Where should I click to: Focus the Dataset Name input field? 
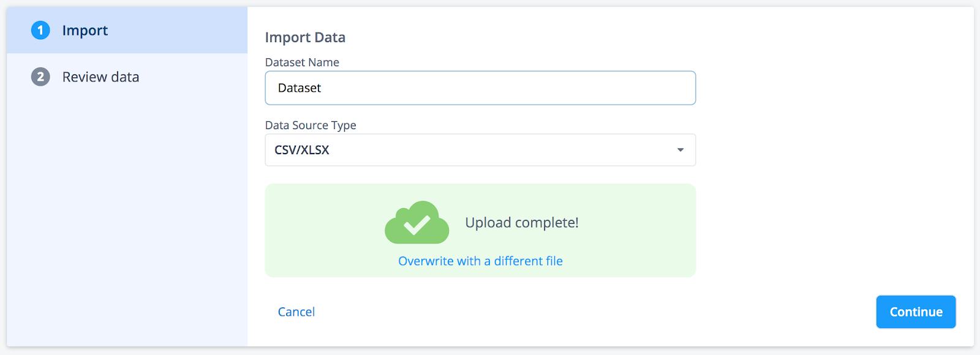point(480,88)
